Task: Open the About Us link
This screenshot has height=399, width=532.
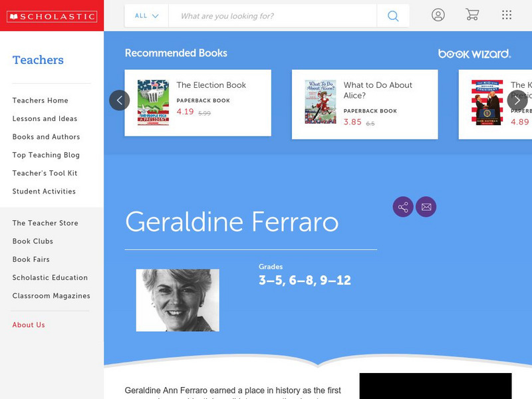Action: (29, 325)
